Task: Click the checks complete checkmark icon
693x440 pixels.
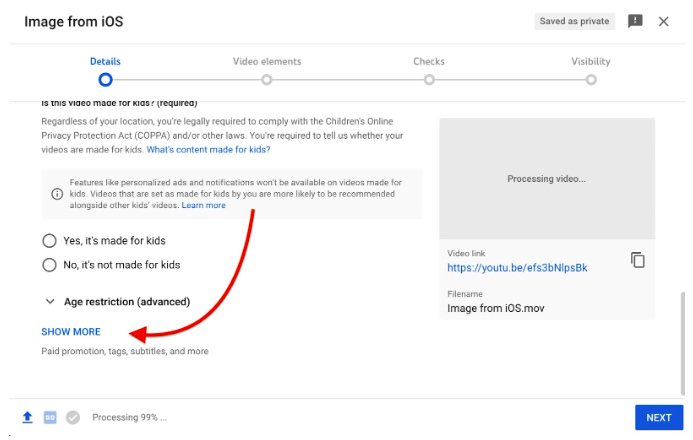Action: pos(73,417)
